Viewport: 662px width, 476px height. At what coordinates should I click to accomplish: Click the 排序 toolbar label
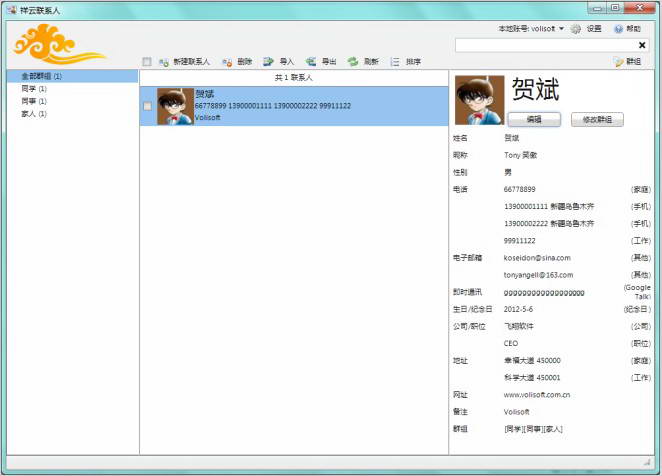[x=413, y=62]
